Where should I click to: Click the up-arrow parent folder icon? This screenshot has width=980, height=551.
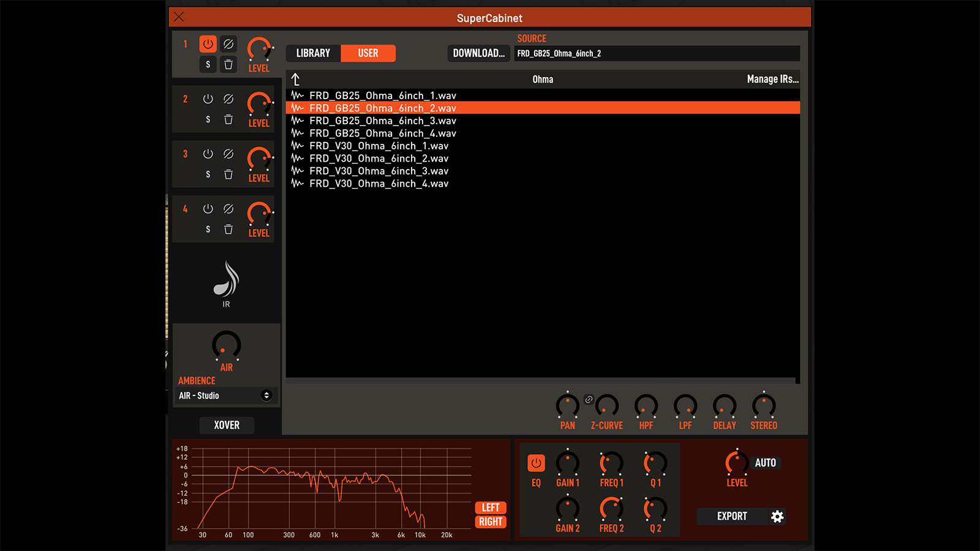(x=295, y=80)
